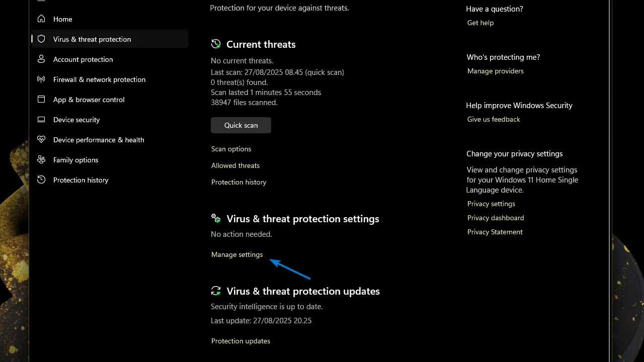Open Manage settings under threat protection settings
644x362 pixels.
[236, 254]
